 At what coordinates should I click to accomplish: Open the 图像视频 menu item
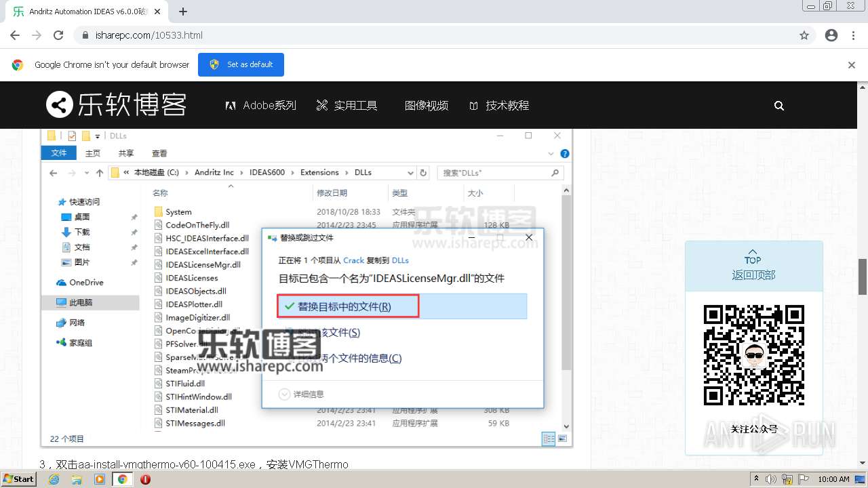coord(427,105)
